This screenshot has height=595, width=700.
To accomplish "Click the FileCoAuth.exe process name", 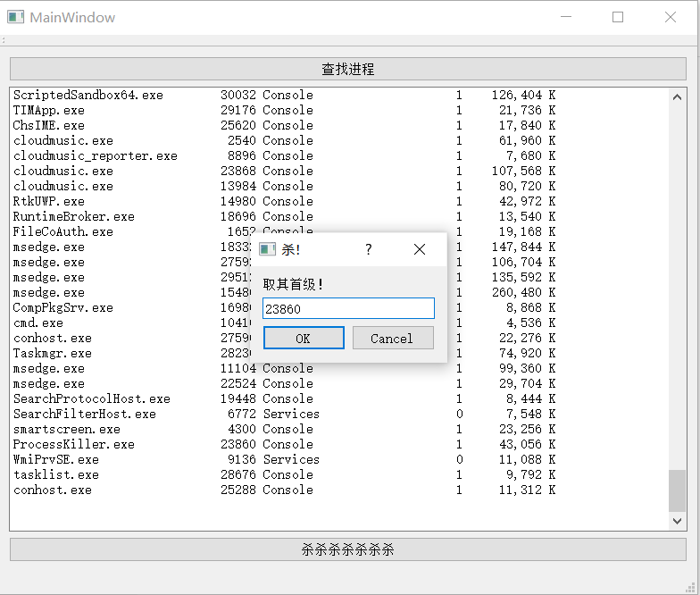I will pyautogui.click(x=62, y=231).
